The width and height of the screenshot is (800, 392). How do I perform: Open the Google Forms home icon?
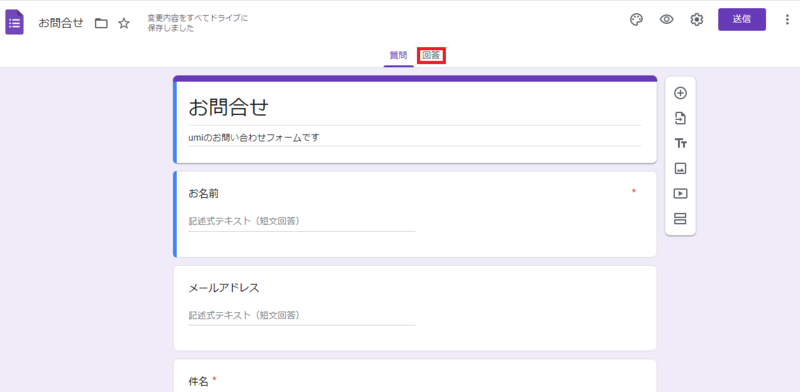coord(15,23)
